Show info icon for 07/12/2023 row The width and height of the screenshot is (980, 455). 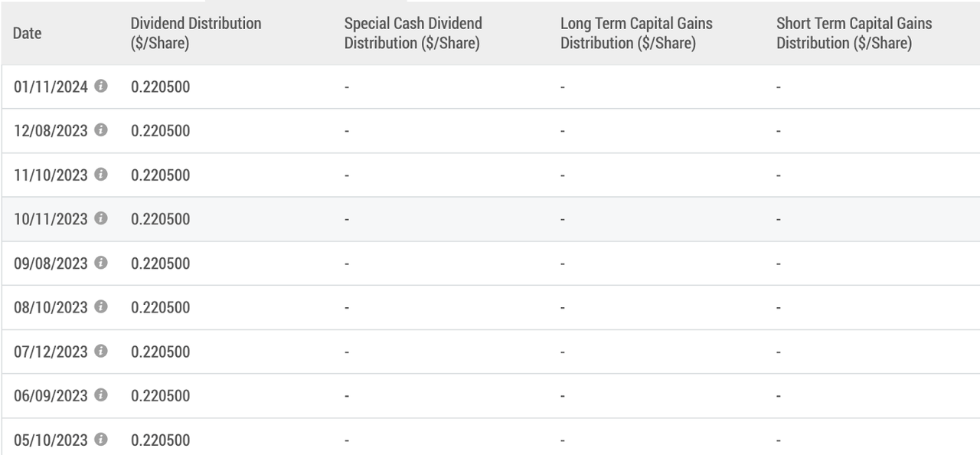[101, 351]
